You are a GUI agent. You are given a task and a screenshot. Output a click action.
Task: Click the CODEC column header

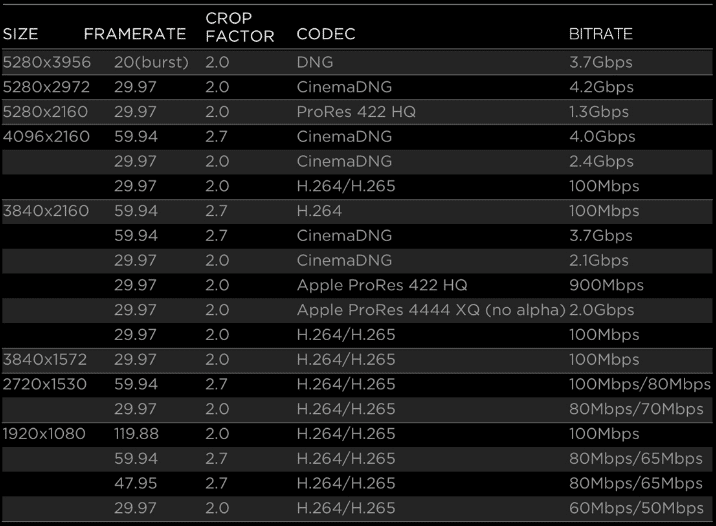click(326, 34)
